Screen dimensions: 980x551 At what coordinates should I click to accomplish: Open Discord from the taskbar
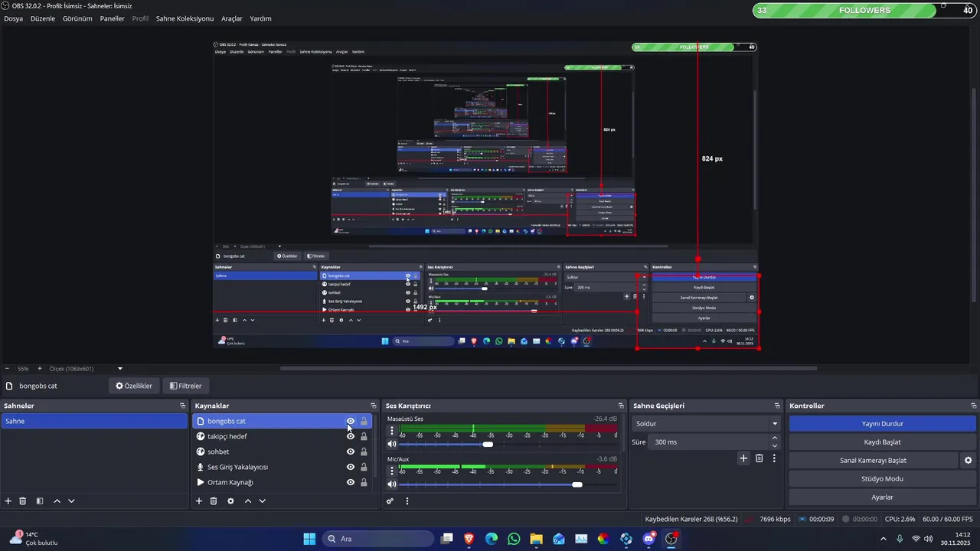click(648, 539)
